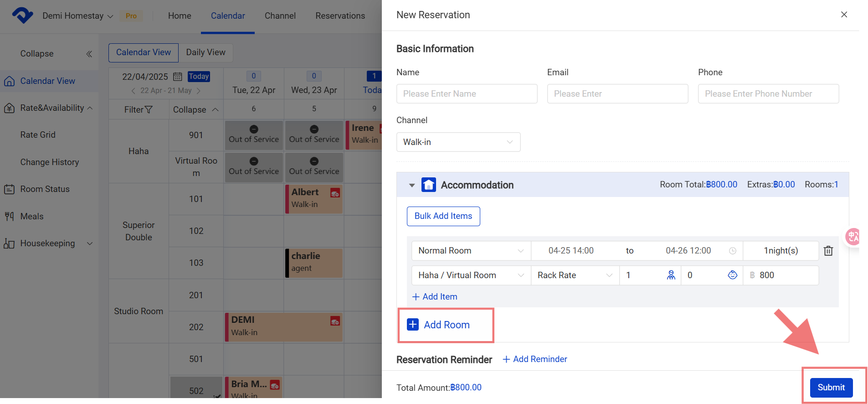The image size is (868, 404).
Task: Click the Demi Homestay logo icon
Action: point(22,16)
